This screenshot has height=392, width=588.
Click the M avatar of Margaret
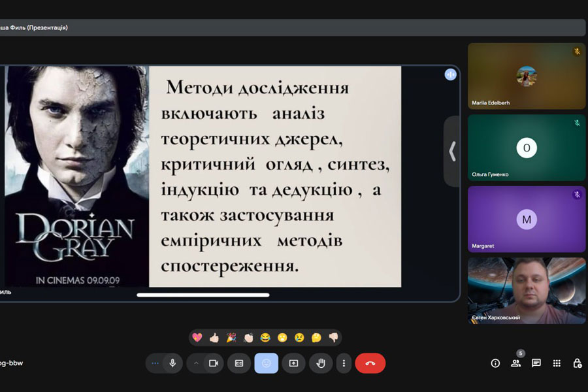[527, 220]
